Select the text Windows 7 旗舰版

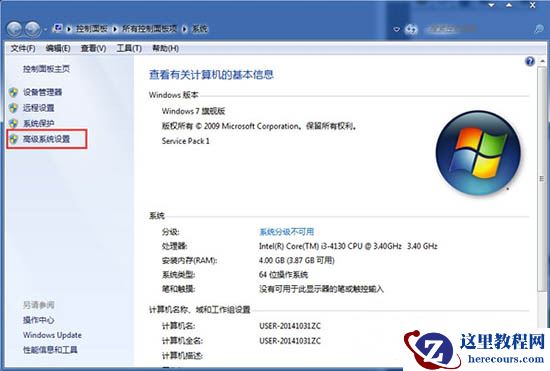tap(193, 111)
